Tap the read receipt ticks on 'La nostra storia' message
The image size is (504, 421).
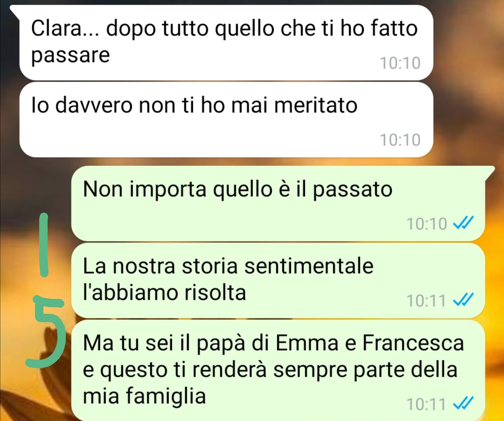[x=463, y=300]
